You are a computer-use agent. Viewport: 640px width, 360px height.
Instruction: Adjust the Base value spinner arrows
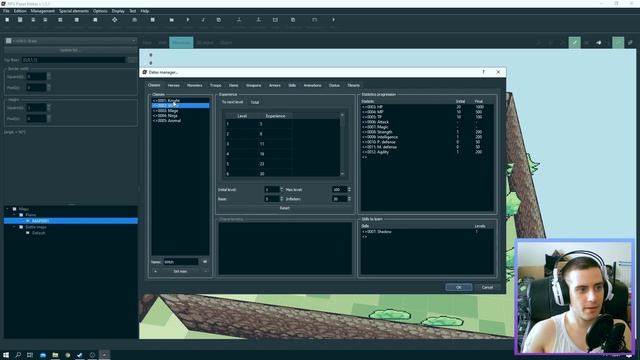(281, 199)
